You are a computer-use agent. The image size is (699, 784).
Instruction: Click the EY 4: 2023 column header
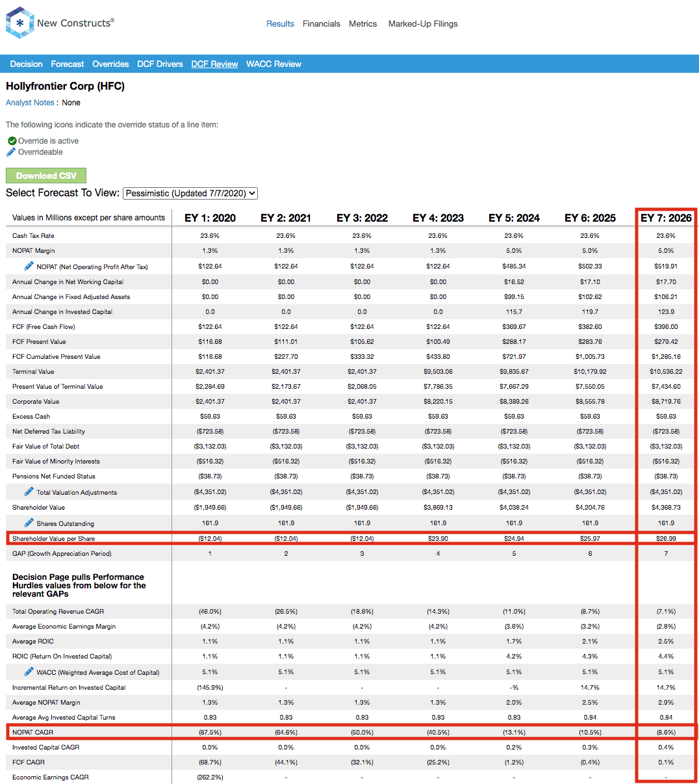click(x=438, y=218)
